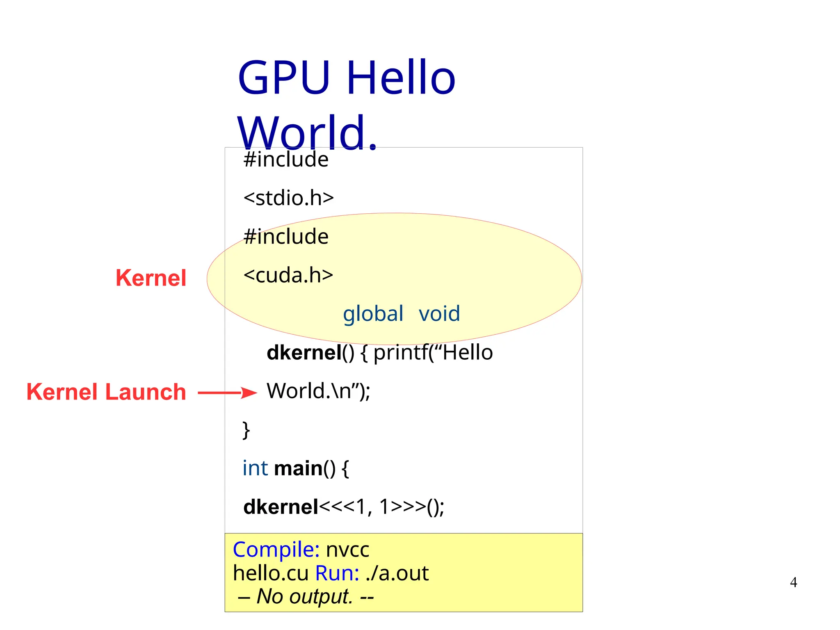
Task: Click the 'GPU Hello World.' slide title
Action: [347, 105]
